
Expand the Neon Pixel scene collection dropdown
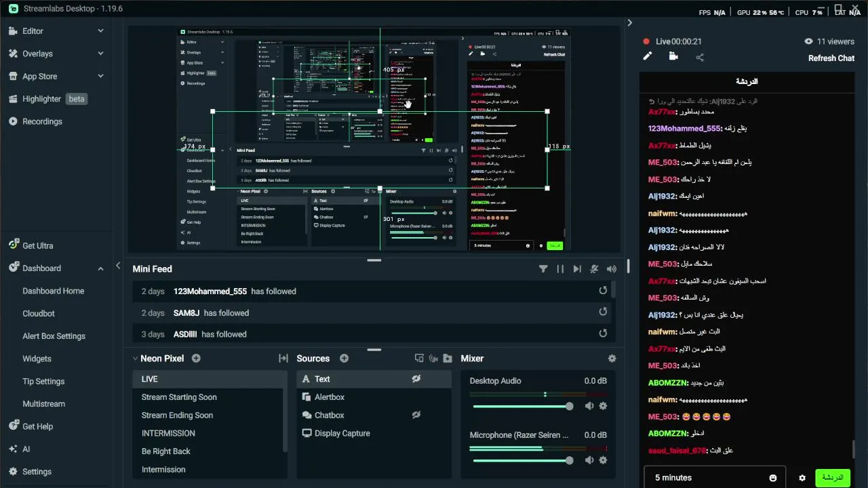[134, 359]
